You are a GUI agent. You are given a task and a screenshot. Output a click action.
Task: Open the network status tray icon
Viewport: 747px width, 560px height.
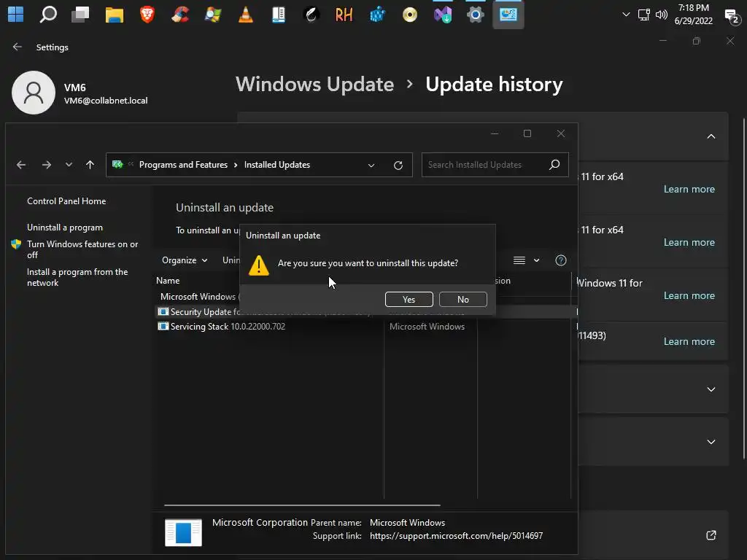click(644, 15)
